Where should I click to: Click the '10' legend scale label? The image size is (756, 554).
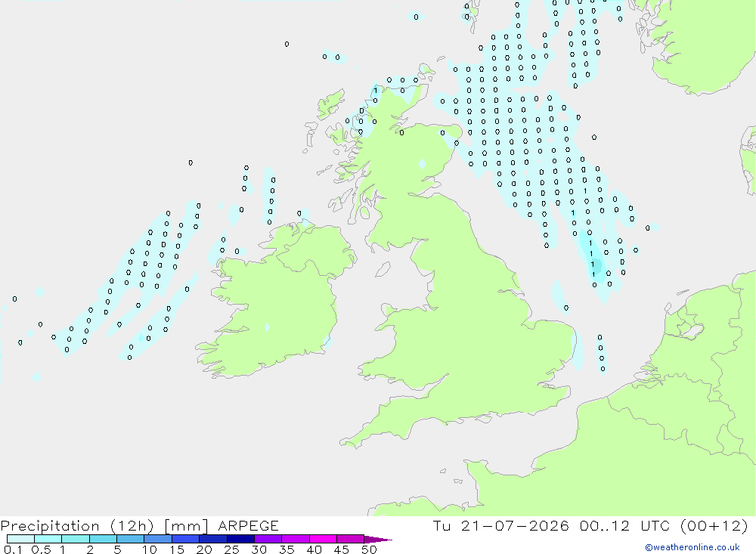pos(150,549)
